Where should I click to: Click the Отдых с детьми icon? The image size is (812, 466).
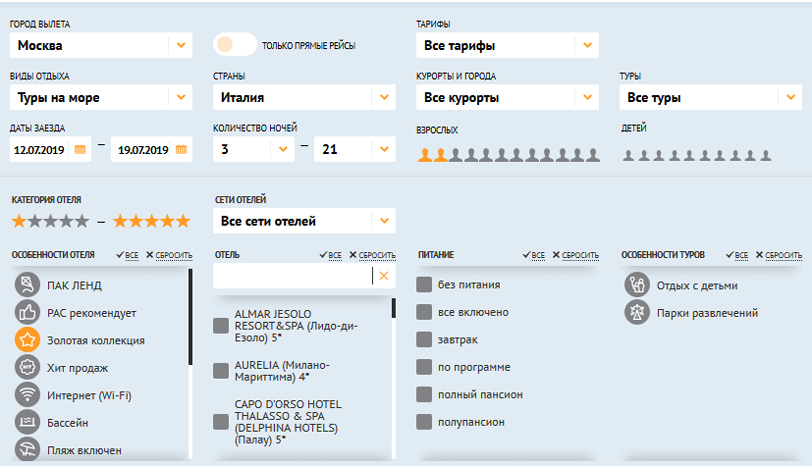[x=634, y=285]
